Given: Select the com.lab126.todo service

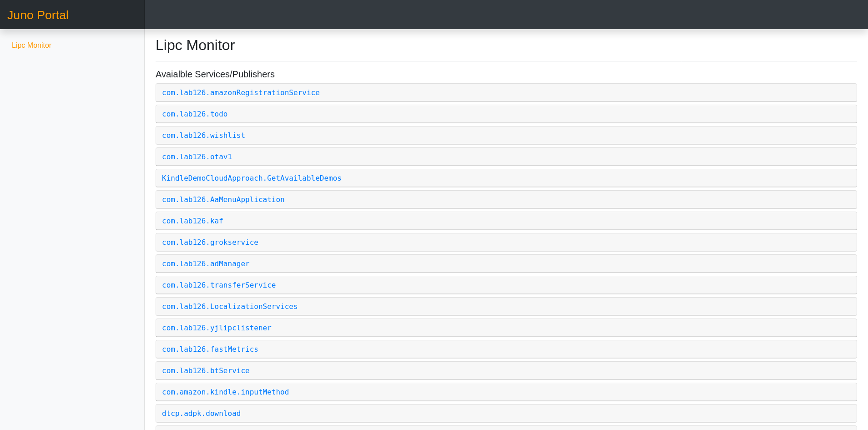Looking at the screenshot, I should click(x=195, y=114).
